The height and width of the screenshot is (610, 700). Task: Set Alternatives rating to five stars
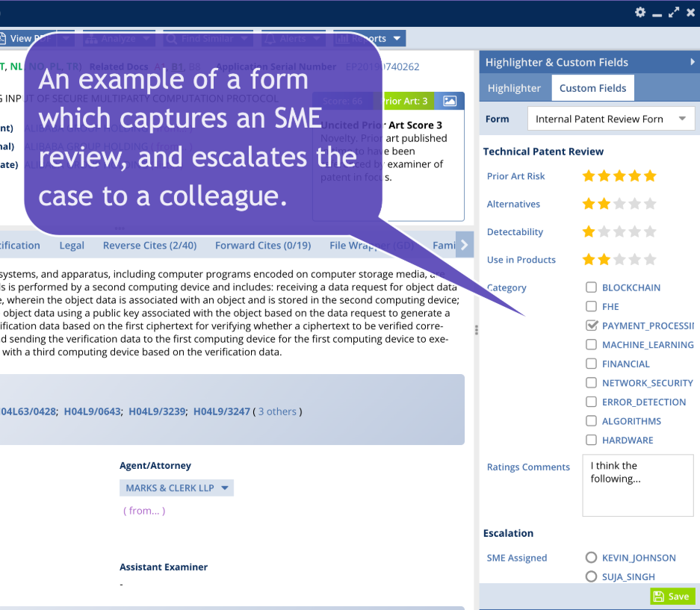(650, 205)
